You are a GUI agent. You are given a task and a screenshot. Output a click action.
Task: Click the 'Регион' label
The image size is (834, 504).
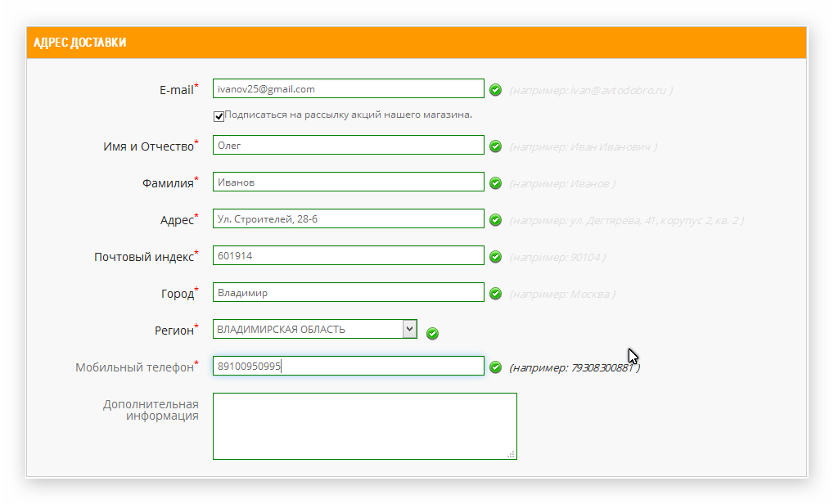coord(174,331)
